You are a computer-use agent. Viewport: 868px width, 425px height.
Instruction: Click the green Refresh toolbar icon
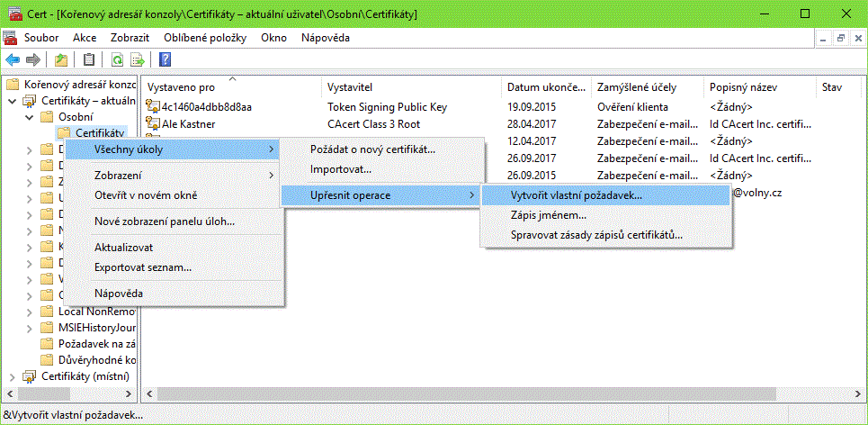click(x=117, y=60)
